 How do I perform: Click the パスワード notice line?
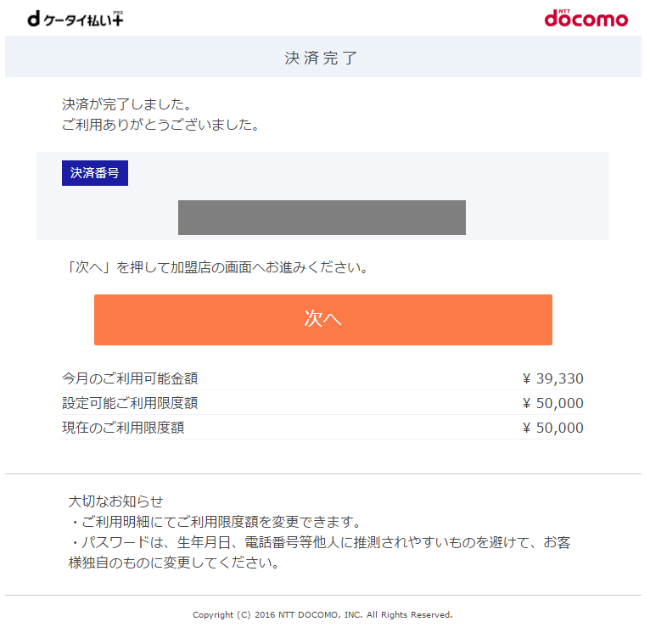(x=320, y=552)
